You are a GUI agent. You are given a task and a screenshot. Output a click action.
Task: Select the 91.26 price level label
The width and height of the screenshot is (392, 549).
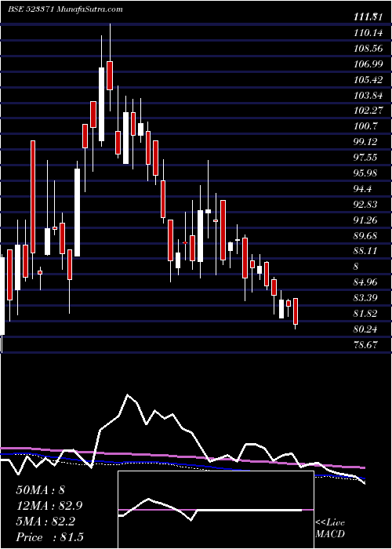tap(365, 220)
